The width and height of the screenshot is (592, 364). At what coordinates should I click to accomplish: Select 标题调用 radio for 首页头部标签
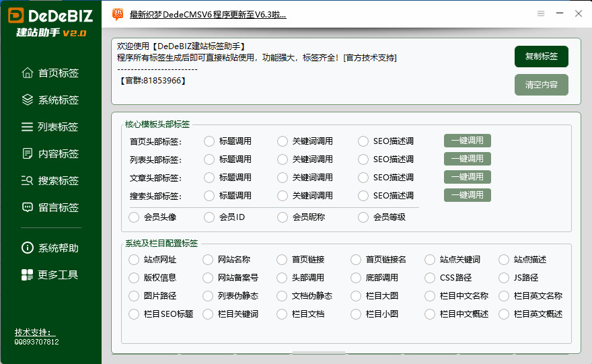[209, 141]
